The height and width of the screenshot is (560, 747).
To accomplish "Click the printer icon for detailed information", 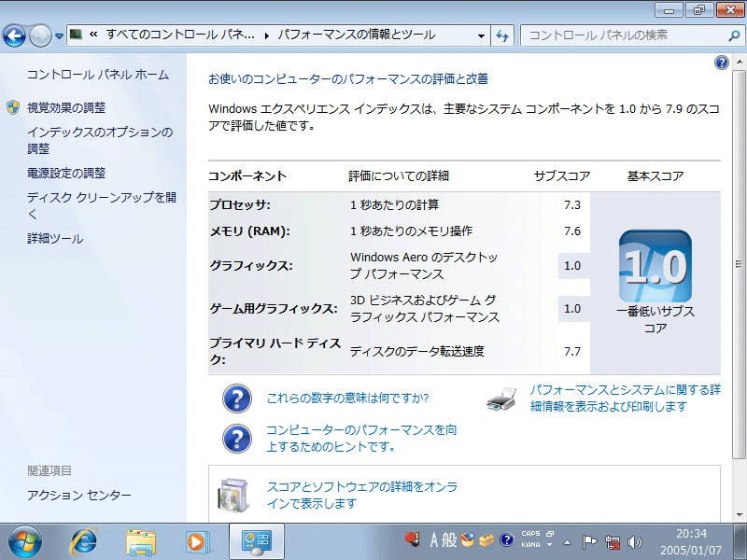I will (501, 399).
